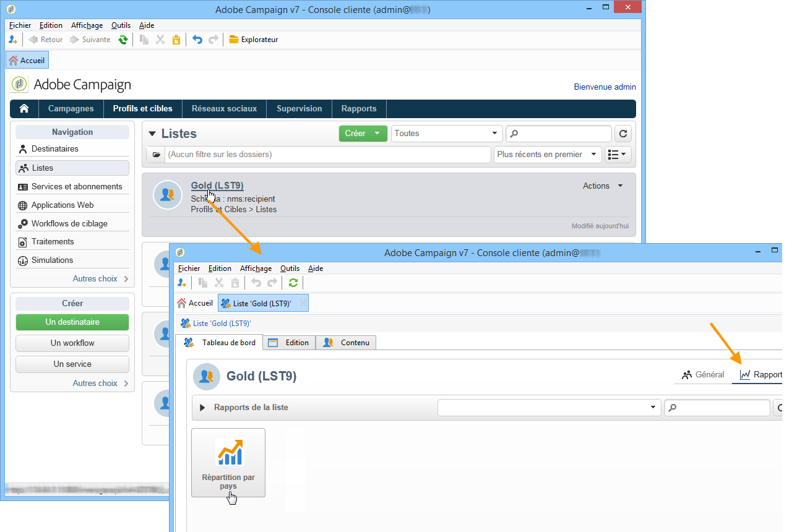Viewport: 797px width, 532px height.
Task: Open the Actions dropdown for Gold (LST9)
Action: click(603, 186)
